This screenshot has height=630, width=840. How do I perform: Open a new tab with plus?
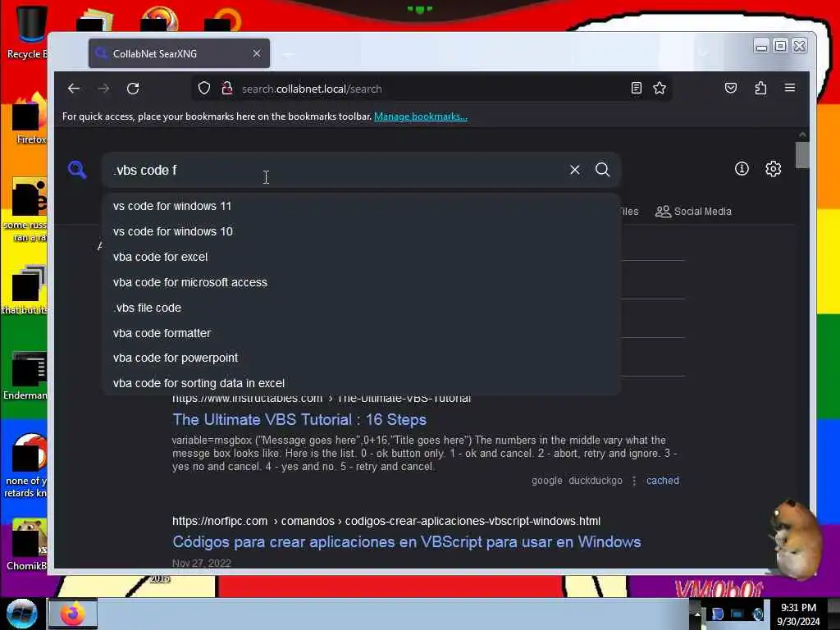coord(288,54)
